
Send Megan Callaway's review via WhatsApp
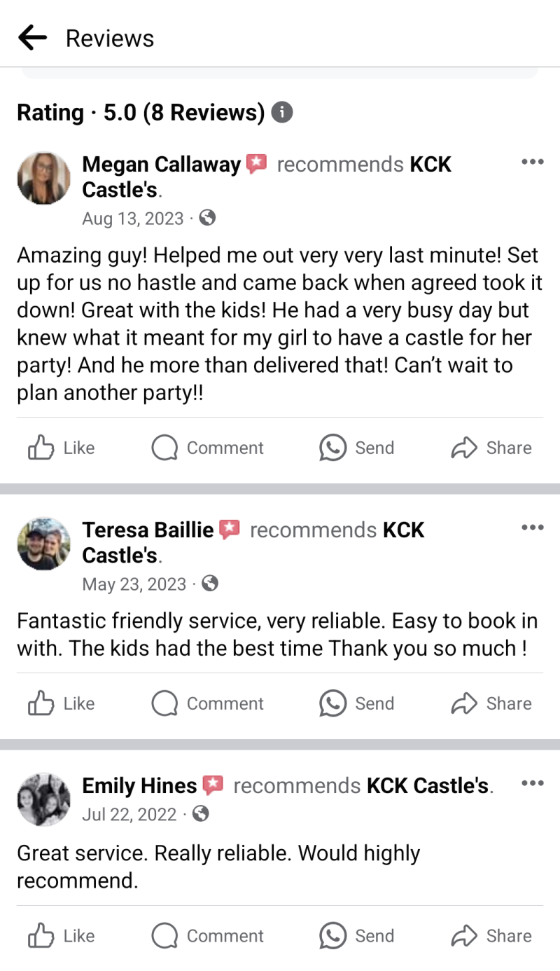pyautogui.click(x=356, y=448)
